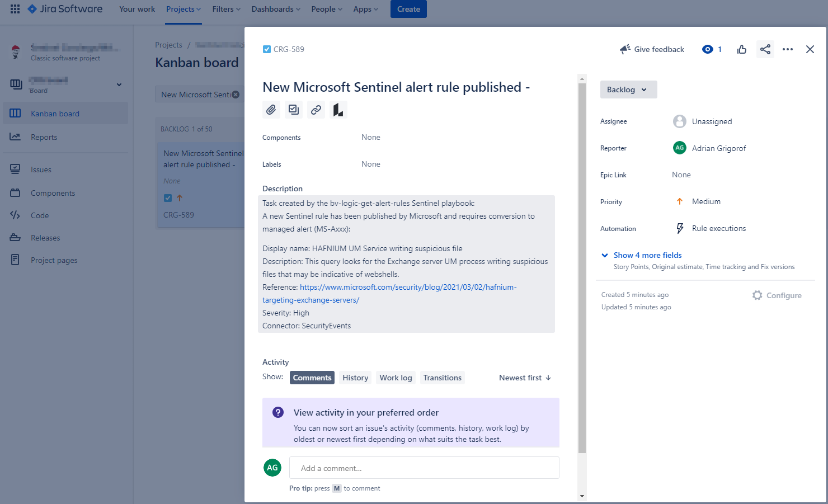
Task: Click the attach file paperclip icon
Action: tap(271, 110)
